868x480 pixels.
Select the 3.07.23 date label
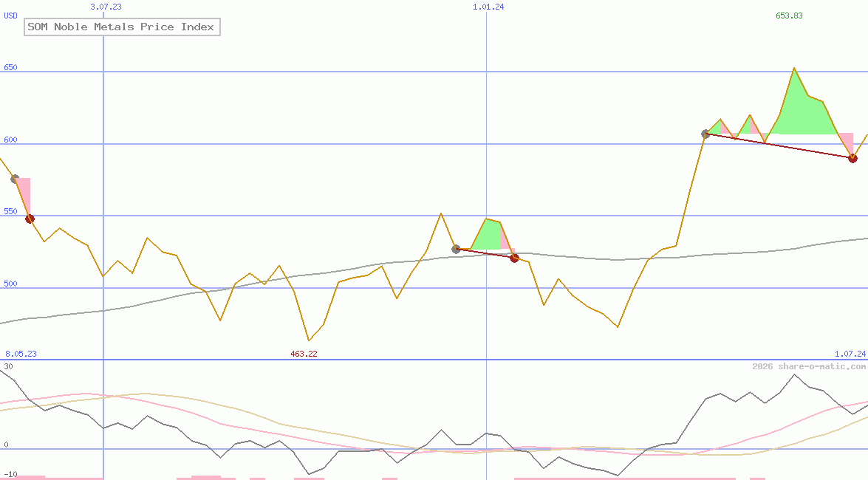pyautogui.click(x=106, y=7)
